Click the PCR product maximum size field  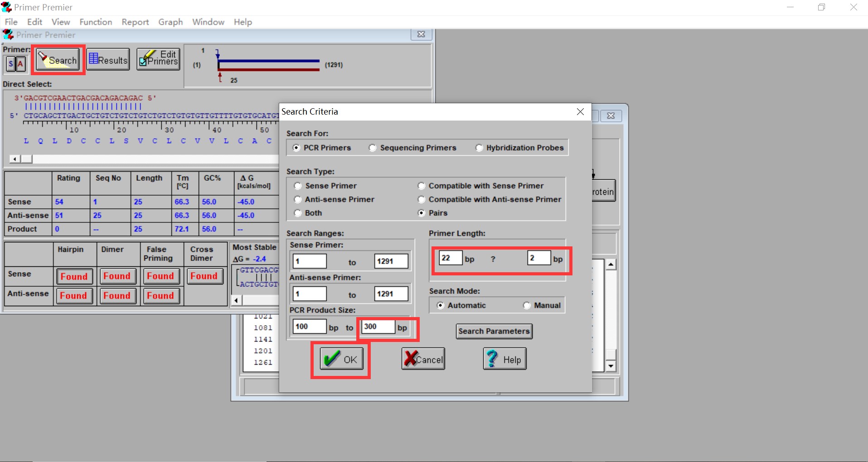coord(378,327)
